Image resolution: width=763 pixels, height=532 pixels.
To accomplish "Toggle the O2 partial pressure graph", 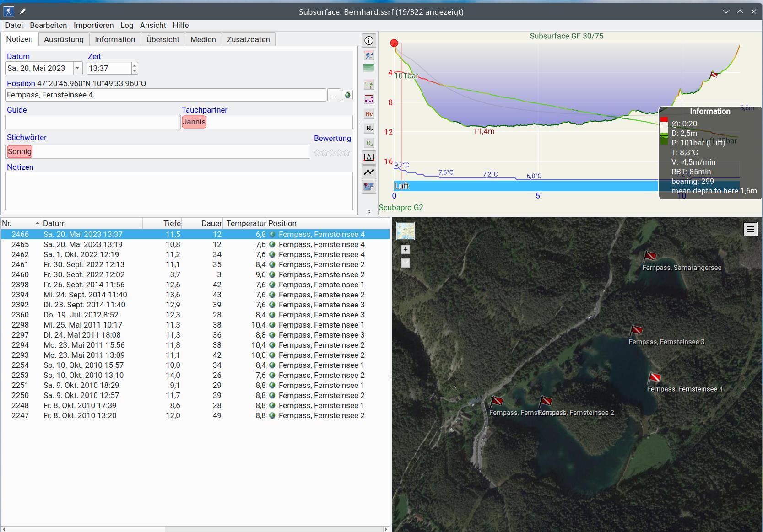I will [369, 143].
